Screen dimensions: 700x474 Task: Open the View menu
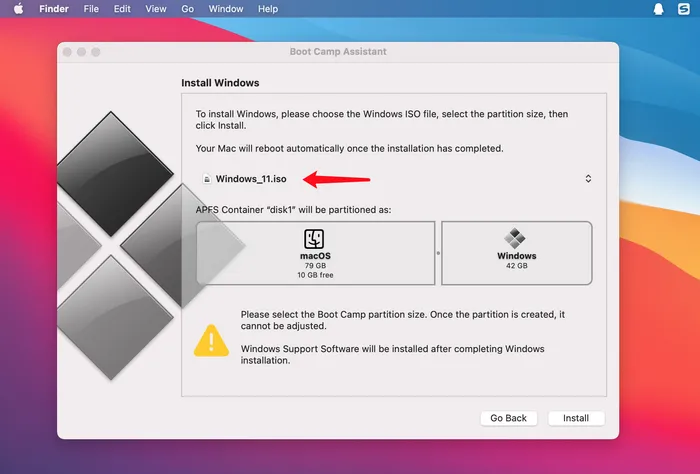coord(156,9)
